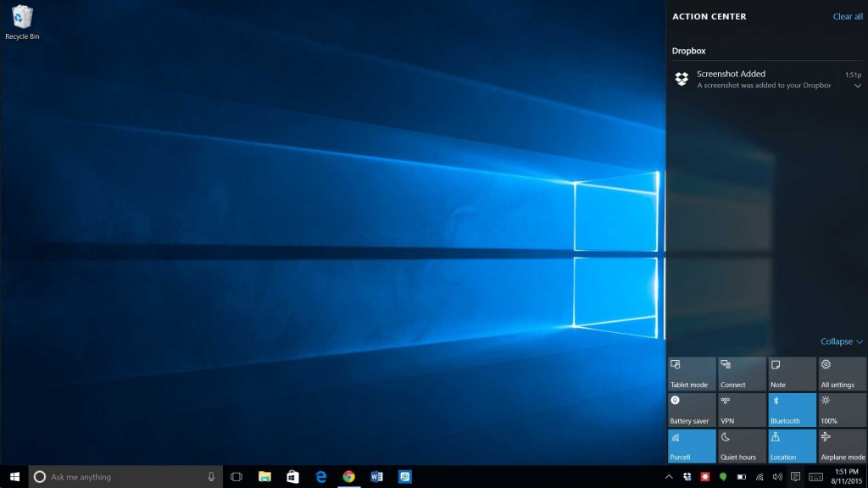Collapse the quick actions panel
Image resolution: width=868 pixels, height=488 pixels.
pyautogui.click(x=840, y=341)
